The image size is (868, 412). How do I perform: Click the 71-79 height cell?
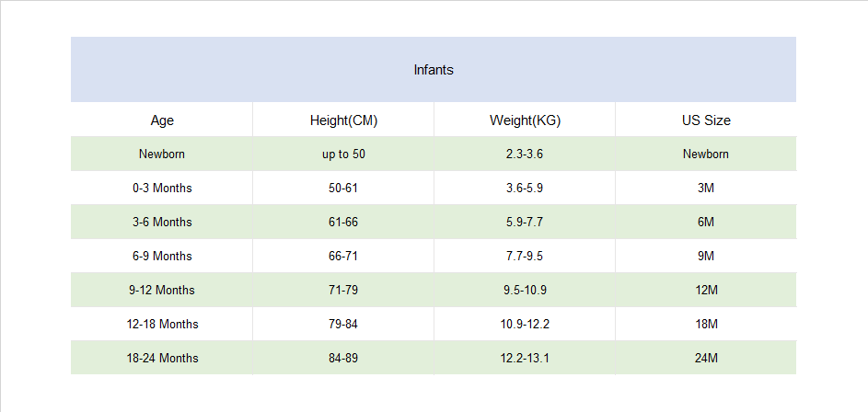point(343,290)
